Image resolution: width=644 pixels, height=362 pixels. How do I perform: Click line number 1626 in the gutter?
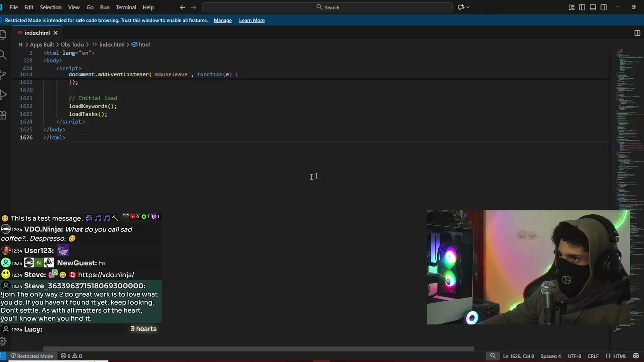tap(26, 137)
